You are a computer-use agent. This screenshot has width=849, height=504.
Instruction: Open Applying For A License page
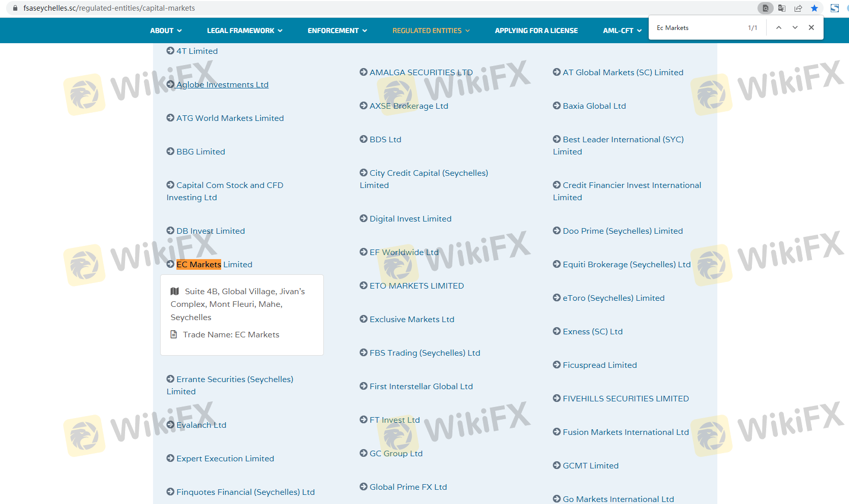click(x=536, y=30)
